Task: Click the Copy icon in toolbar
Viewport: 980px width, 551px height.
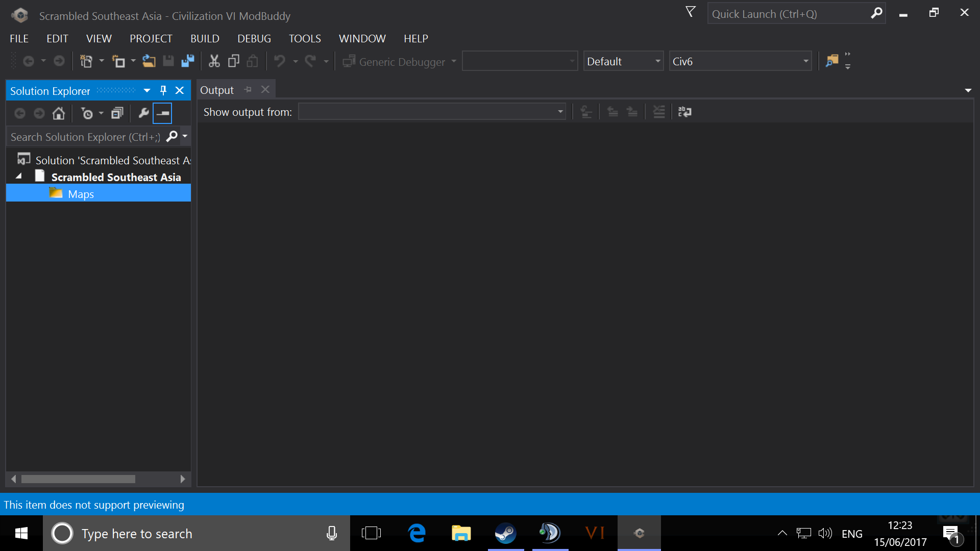Action: click(233, 62)
